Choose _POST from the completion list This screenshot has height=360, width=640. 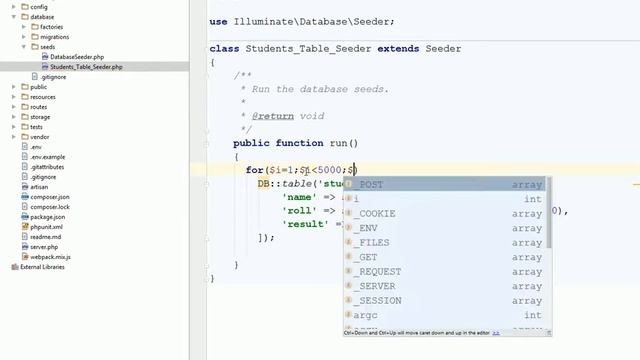[445, 184]
